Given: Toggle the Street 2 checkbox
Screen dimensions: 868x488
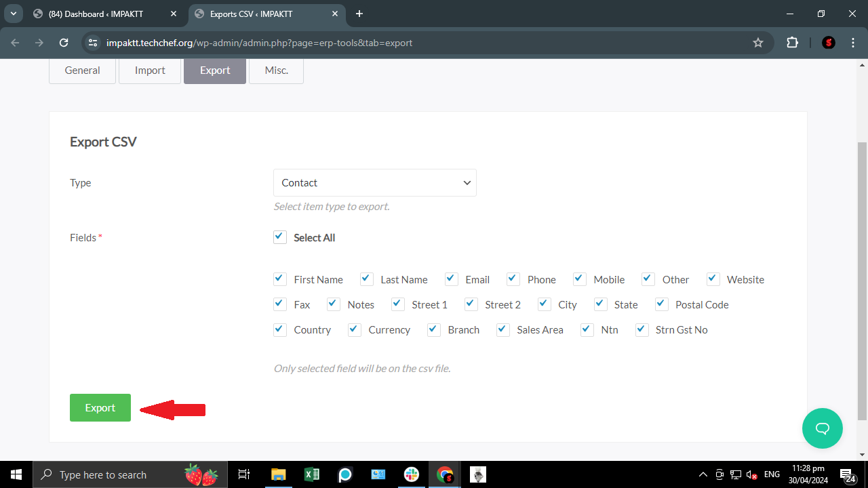Looking at the screenshot, I should click(x=471, y=304).
